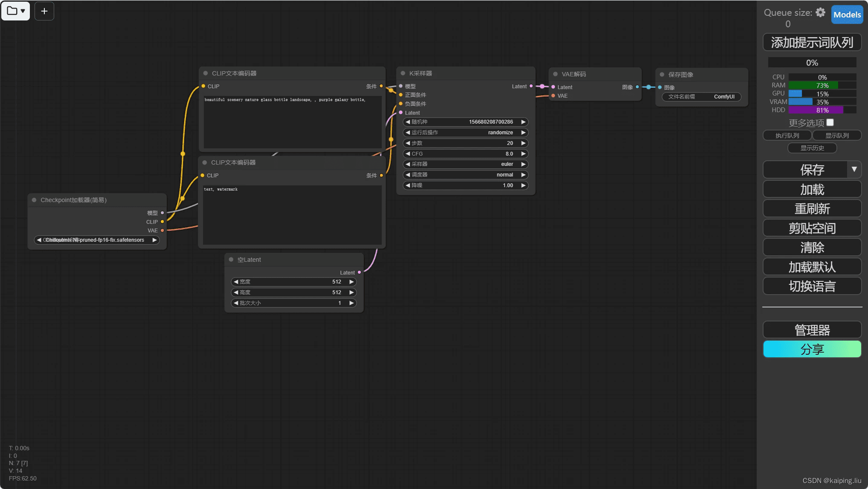Collapse the 空Latent node via its title dot

coord(231,260)
